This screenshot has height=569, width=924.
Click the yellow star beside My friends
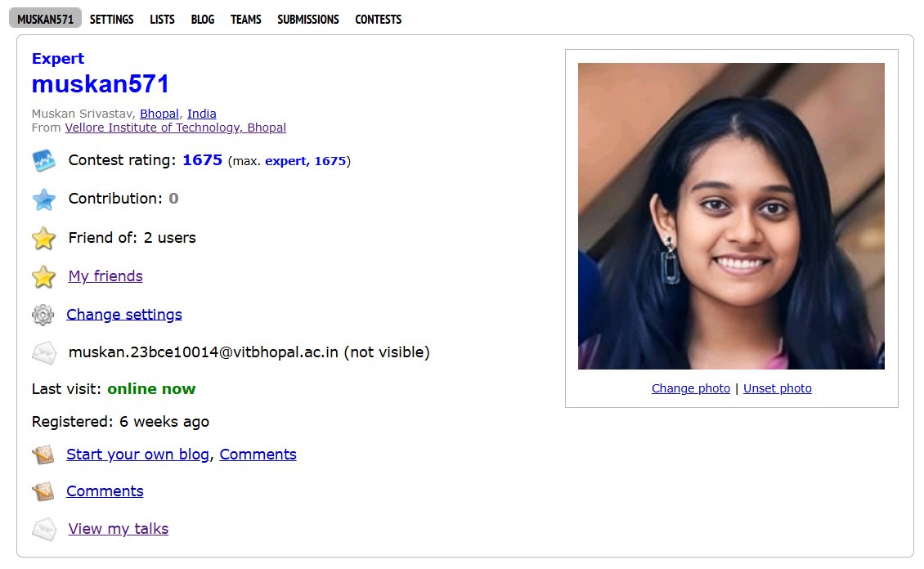43,277
